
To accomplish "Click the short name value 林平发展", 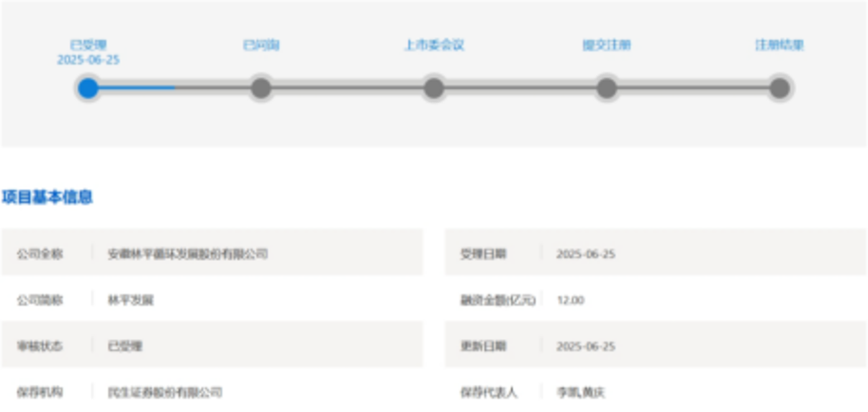I will click(131, 300).
